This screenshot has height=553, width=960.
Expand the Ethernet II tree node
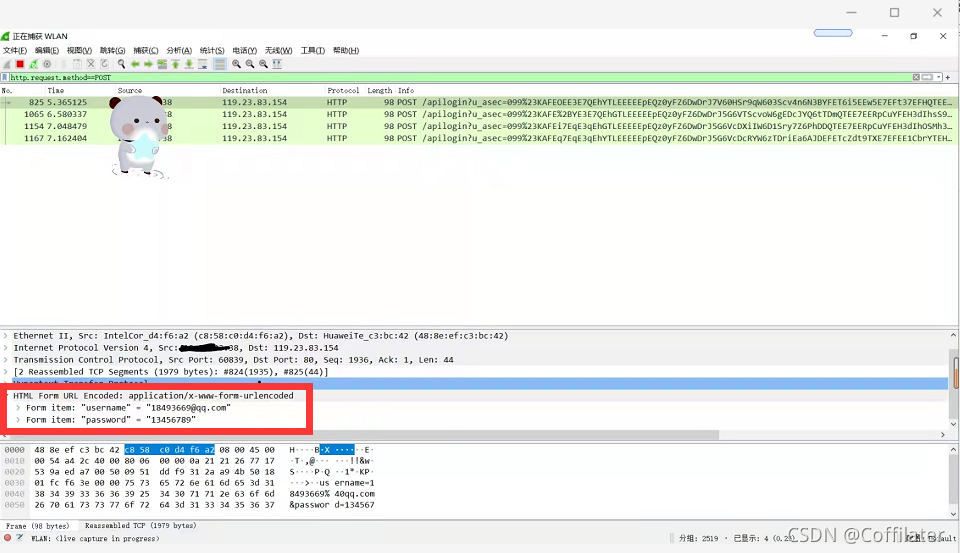click(x=6, y=336)
